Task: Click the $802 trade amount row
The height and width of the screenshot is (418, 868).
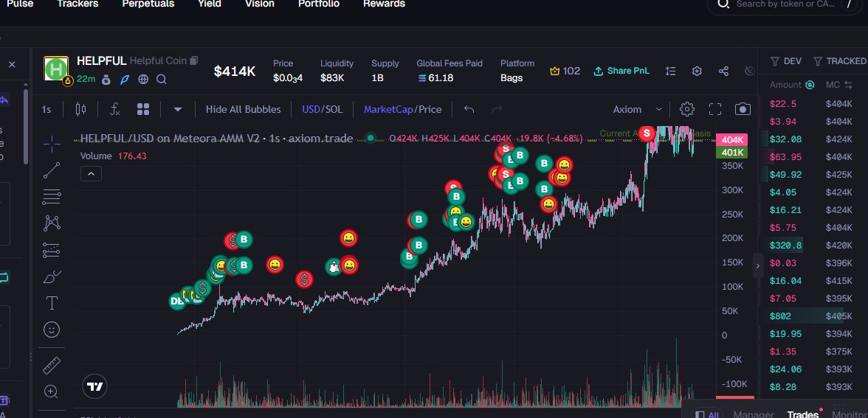Action: point(813,316)
